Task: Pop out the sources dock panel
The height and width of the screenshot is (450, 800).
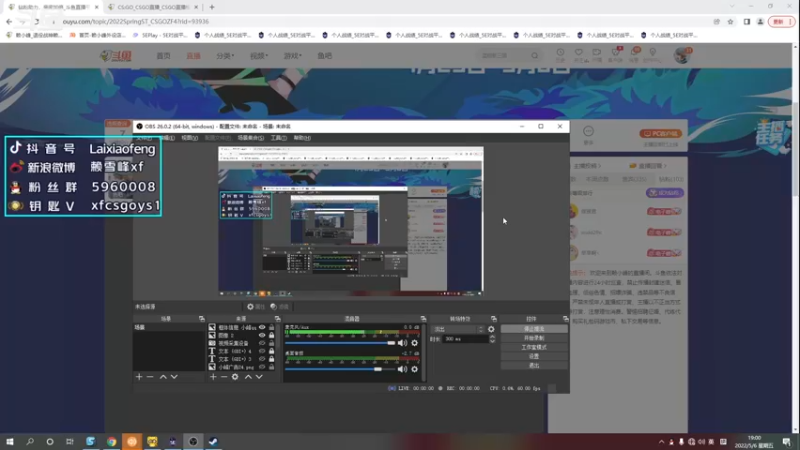Action: (278, 318)
